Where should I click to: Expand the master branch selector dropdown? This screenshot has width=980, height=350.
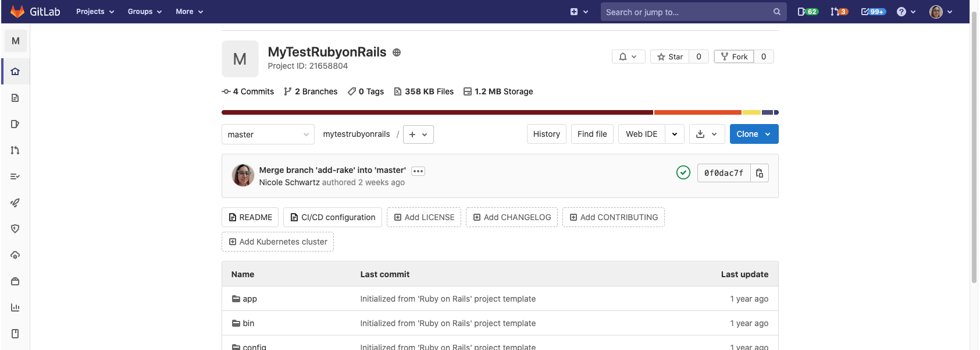coord(268,135)
